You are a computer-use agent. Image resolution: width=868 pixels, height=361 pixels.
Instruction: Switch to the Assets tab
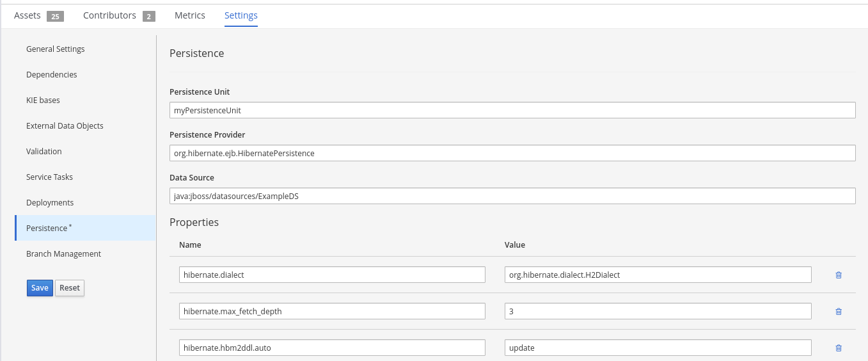click(28, 15)
